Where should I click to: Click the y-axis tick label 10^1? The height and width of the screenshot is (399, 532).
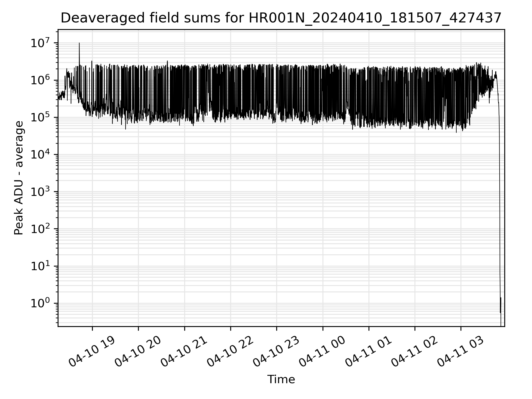40,266
